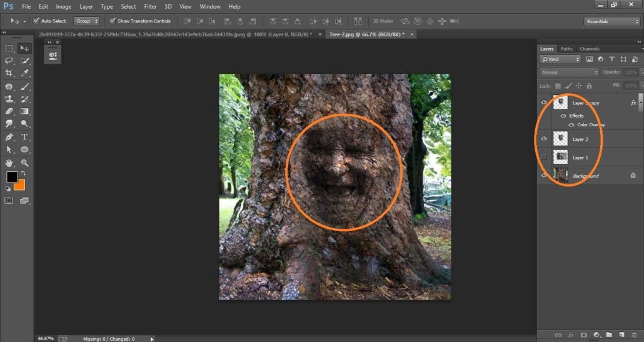The image size is (644, 342).
Task: Collapse the Layers panel group arrows
Action: [x=639, y=42]
